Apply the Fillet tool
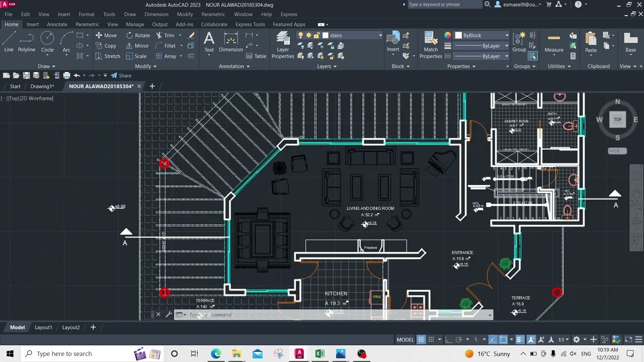The height and width of the screenshot is (362, 644). [166, 46]
